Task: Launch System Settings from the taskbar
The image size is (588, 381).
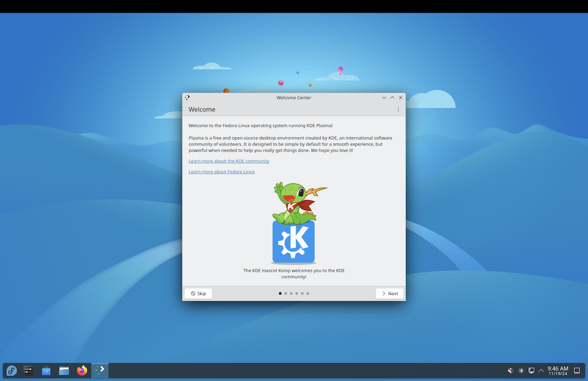Action: coord(28,371)
